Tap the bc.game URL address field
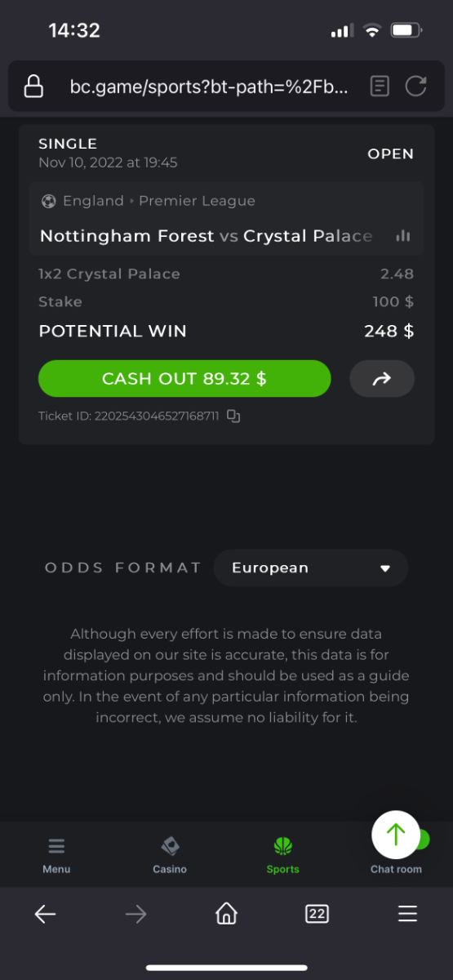Image resolution: width=453 pixels, height=980 pixels. pos(210,86)
